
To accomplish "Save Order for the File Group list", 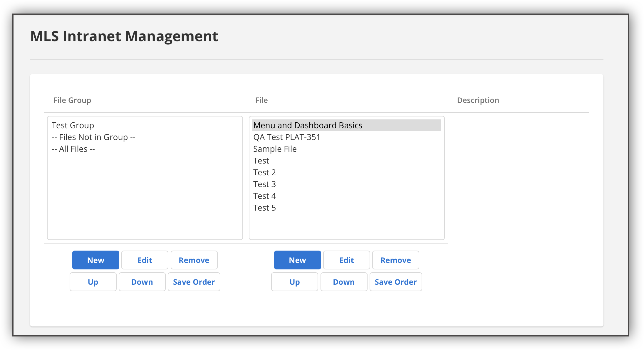I will (194, 282).
